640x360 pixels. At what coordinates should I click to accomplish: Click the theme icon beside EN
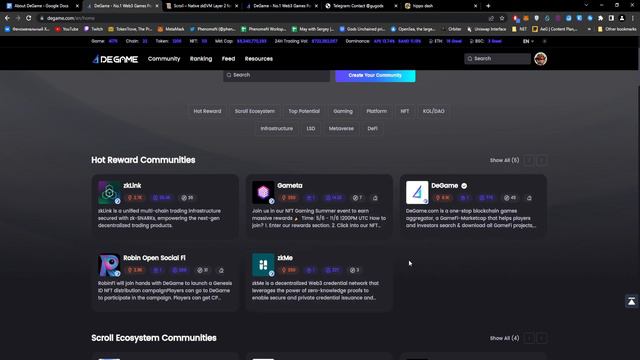click(544, 41)
